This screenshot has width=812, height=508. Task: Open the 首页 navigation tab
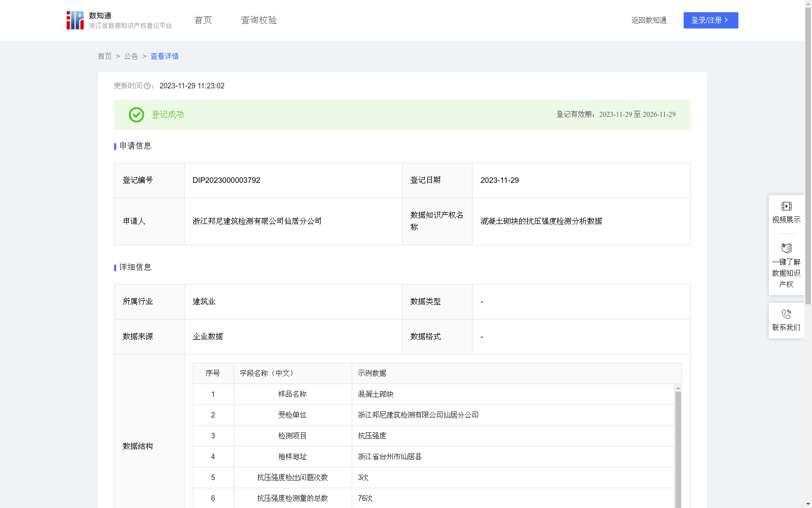point(203,20)
